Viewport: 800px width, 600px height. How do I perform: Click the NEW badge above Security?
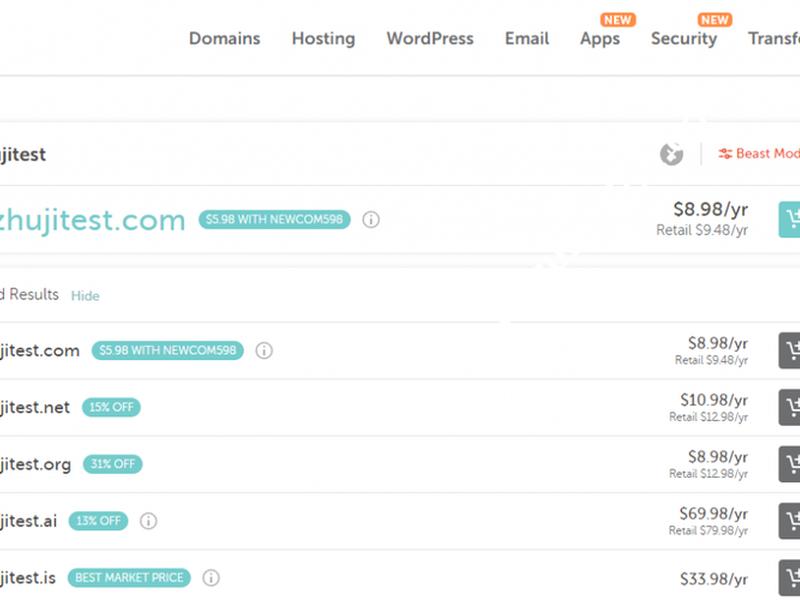[715, 20]
